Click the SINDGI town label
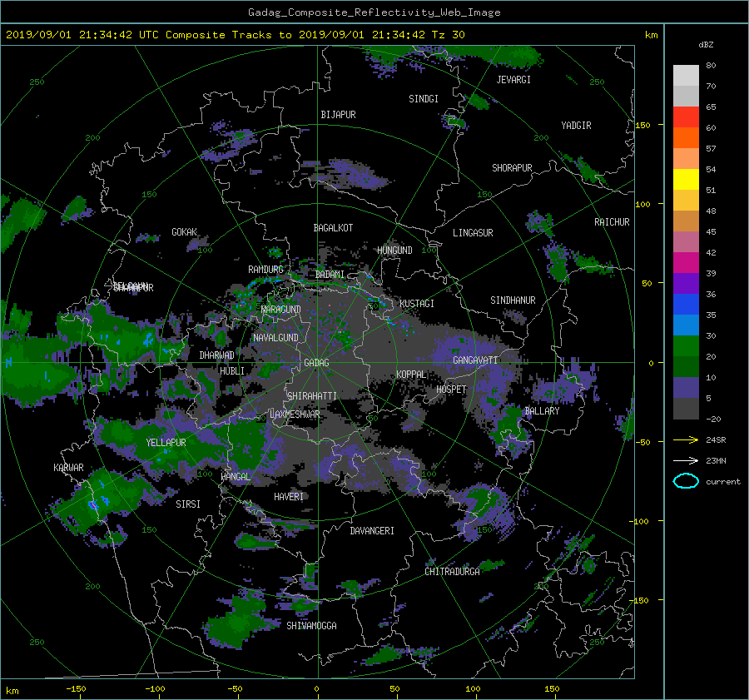Viewport: 749px width, 700px height. [x=424, y=99]
